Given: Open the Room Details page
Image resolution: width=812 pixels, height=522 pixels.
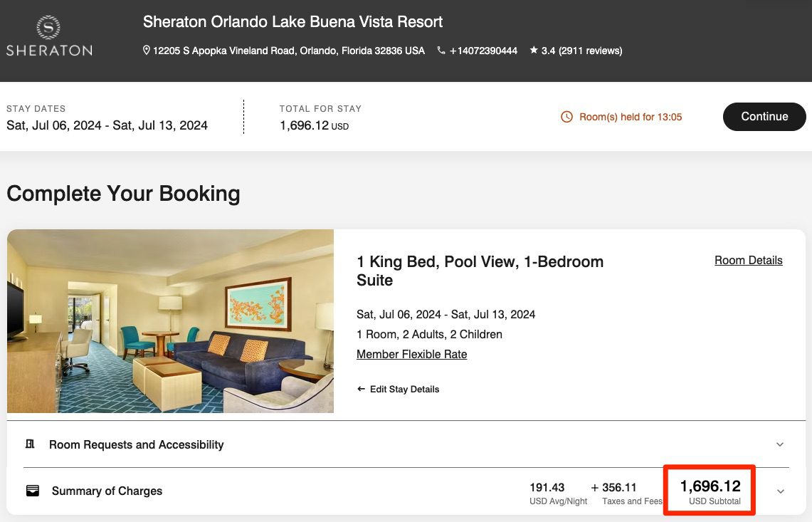Looking at the screenshot, I should [748, 260].
